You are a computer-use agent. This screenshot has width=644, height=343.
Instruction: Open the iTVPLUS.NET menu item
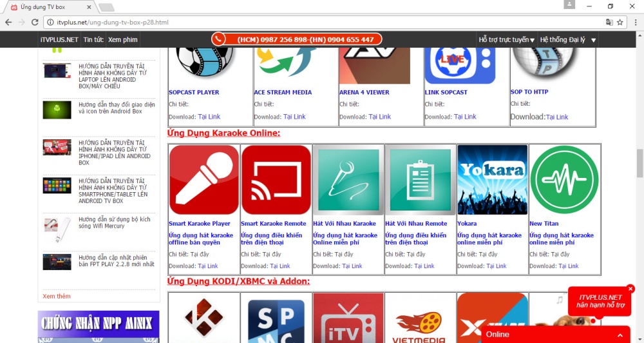[x=59, y=39]
